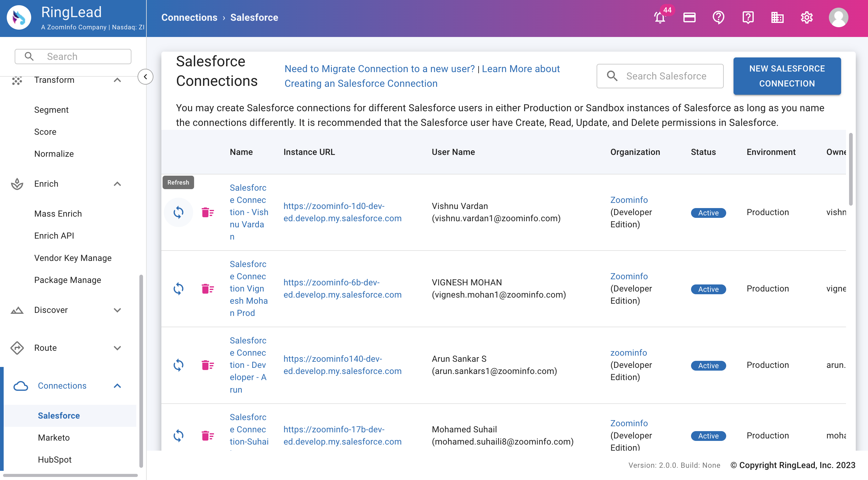The width and height of the screenshot is (868, 480).
Task: Open the Need to Migrate Connection link
Action: click(x=379, y=69)
